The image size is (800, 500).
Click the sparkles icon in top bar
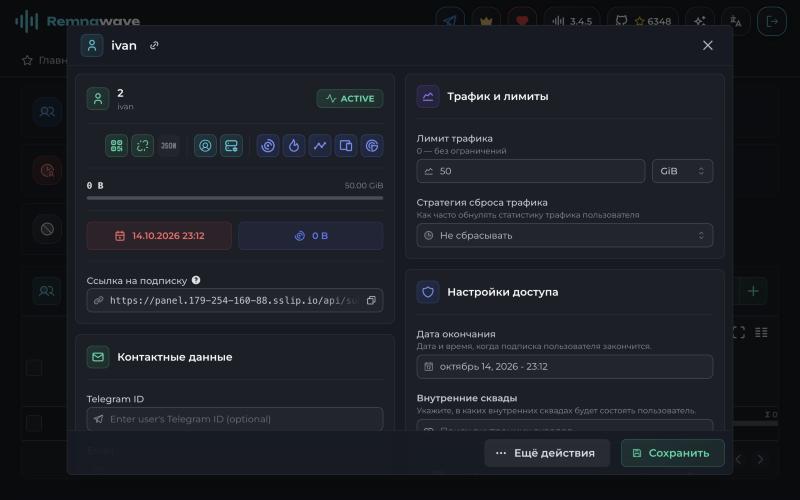[x=700, y=21]
